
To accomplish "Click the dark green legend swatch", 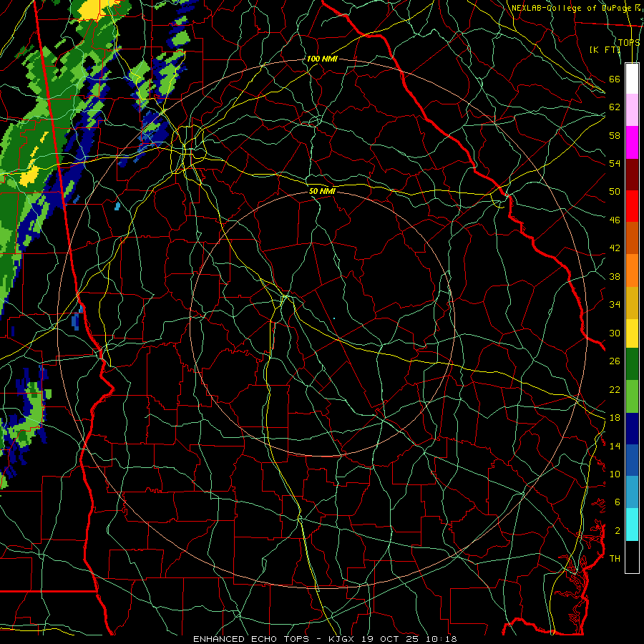I will (x=632, y=364).
